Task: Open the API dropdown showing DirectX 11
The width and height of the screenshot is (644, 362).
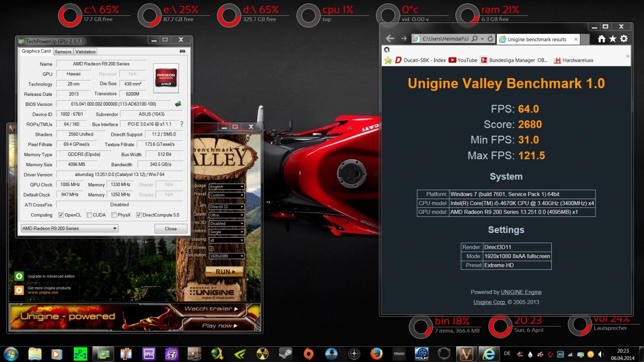Action: (x=226, y=206)
